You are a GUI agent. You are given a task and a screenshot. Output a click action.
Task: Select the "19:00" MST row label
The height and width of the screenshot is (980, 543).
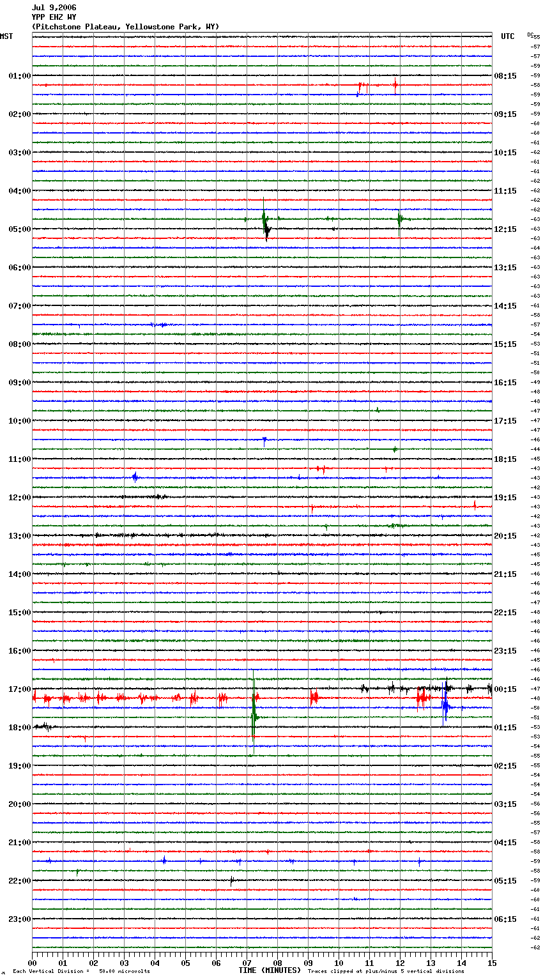20,766
